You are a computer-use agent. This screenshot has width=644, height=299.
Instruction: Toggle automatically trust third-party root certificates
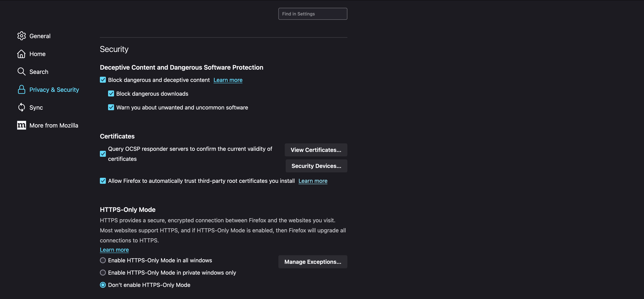coord(103,181)
